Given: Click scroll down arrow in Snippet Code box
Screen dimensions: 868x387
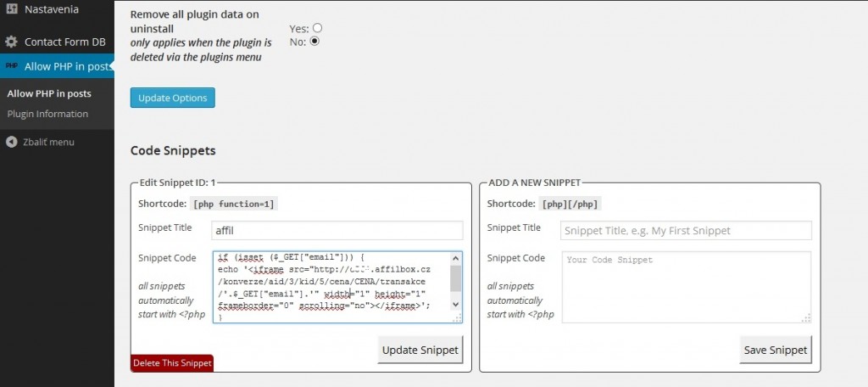Looking at the screenshot, I should coord(456,304).
